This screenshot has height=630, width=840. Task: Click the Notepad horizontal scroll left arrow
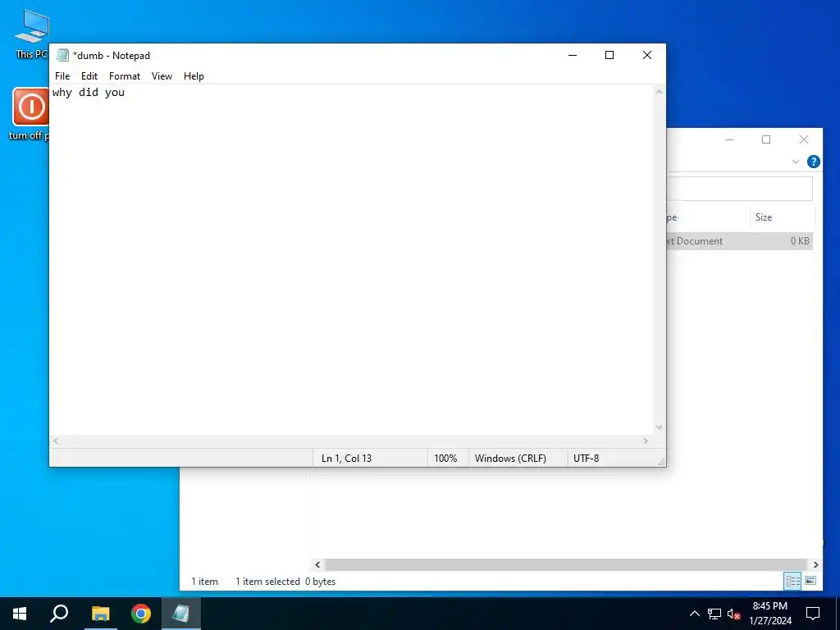(x=56, y=441)
